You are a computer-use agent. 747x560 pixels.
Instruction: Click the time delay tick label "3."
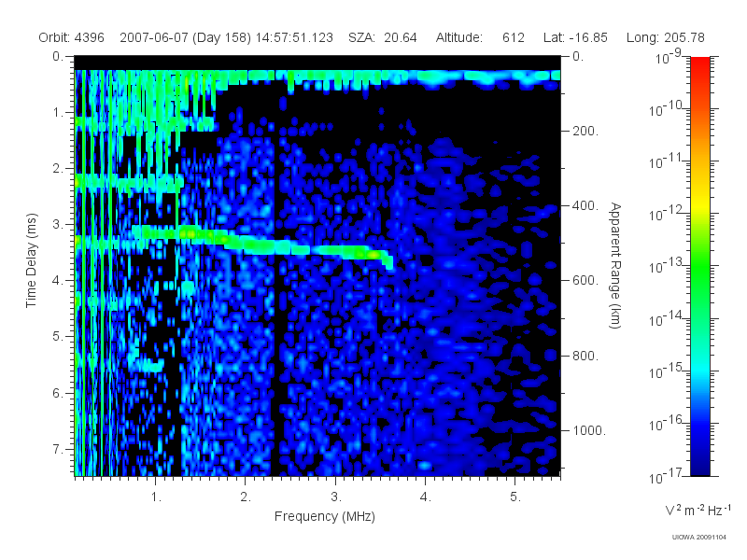coord(58,224)
